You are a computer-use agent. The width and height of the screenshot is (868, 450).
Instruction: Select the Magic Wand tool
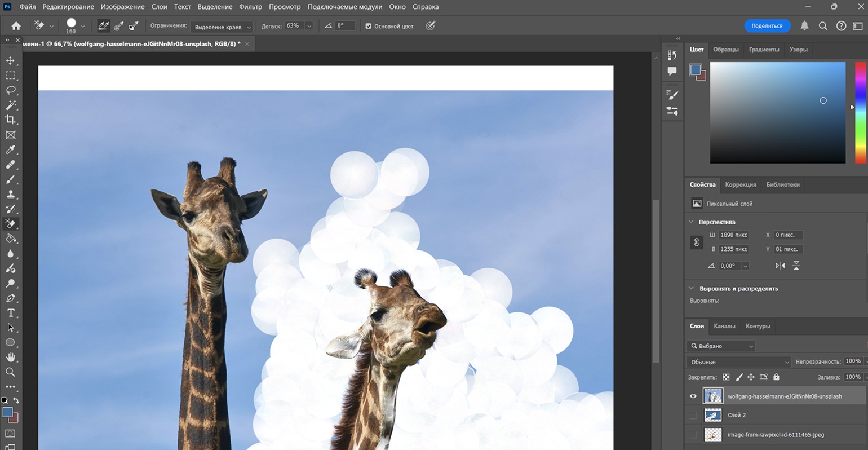pyautogui.click(x=10, y=105)
